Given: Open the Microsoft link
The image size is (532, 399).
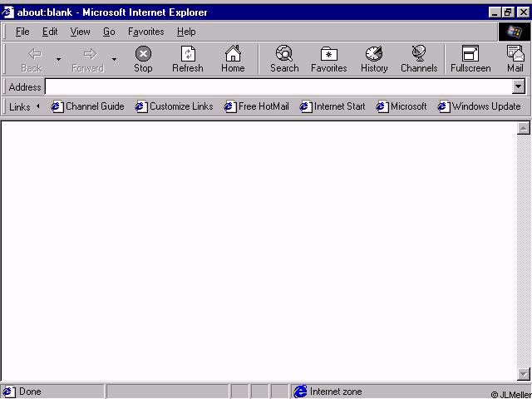Looking at the screenshot, I should point(401,106).
